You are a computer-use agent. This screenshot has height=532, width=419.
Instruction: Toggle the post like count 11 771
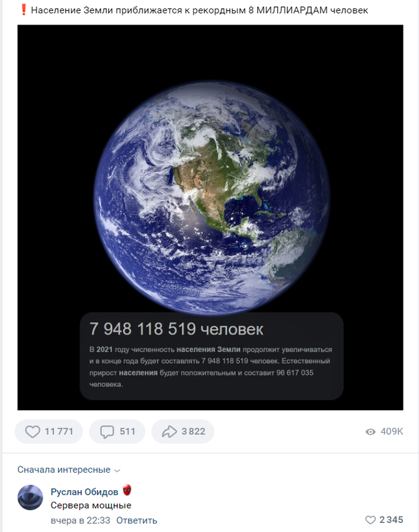[x=60, y=432]
